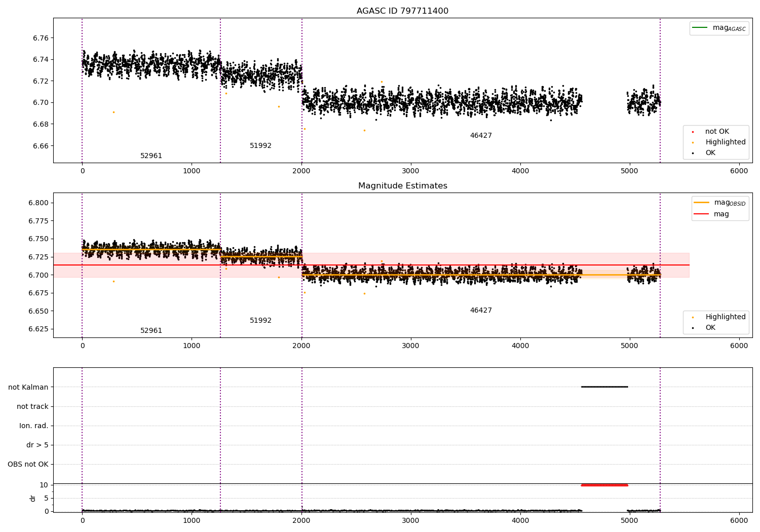Click OBSID label 46427 in the AGASC ID plot
This screenshot has height=532, width=760.
(481, 136)
